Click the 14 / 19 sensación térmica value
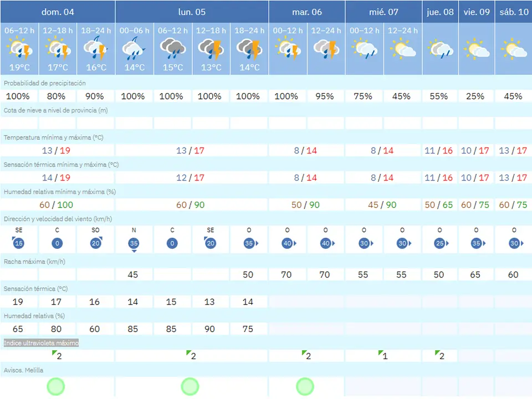Viewport: 532px width, 399px height. click(x=56, y=177)
